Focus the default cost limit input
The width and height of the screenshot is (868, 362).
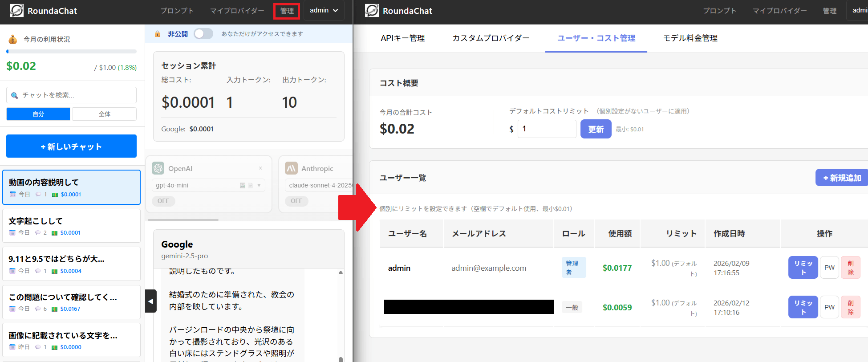point(547,129)
